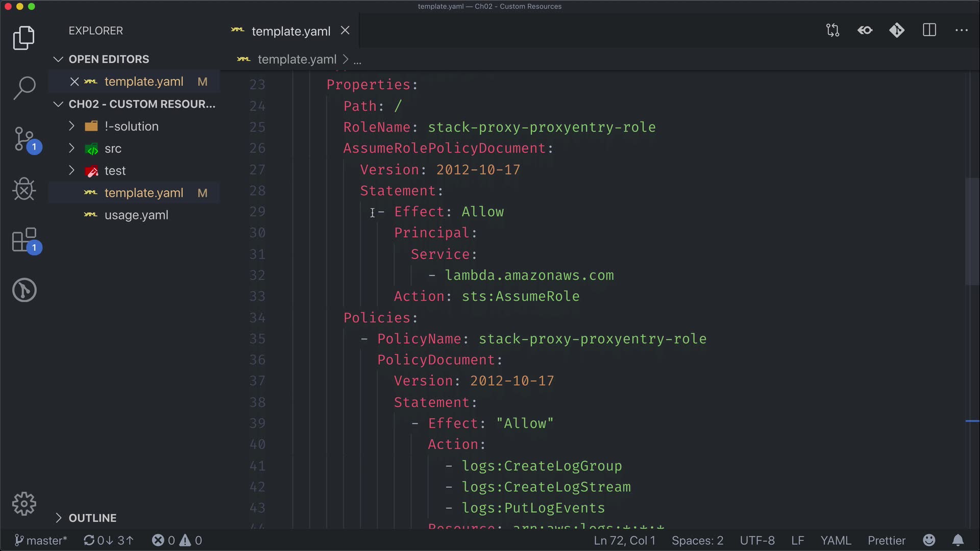Screen dimensions: 980x551
Task: Click the Manage gear icon
Action: coord(24,504)
